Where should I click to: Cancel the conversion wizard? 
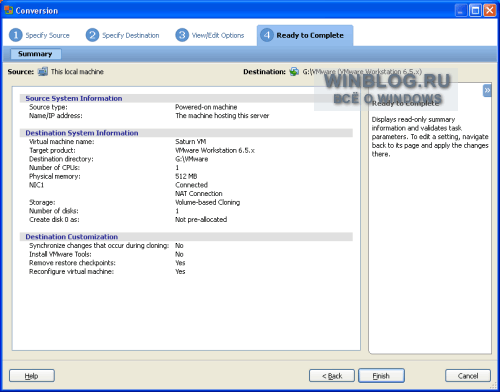pyautogui.click(x=468, y=376)
